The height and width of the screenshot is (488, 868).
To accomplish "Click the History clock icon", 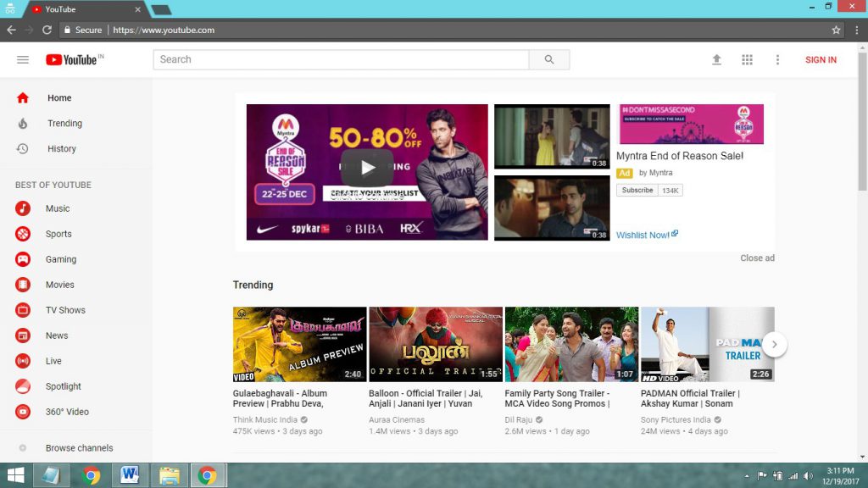I will pos(23,149).
